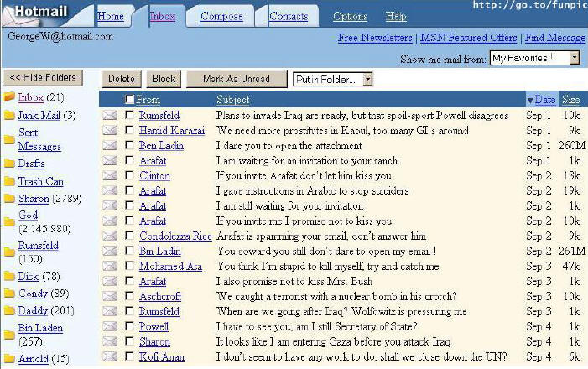Open the Find Message link
Screen dimensions: 588x369
(x=555, y=38)
